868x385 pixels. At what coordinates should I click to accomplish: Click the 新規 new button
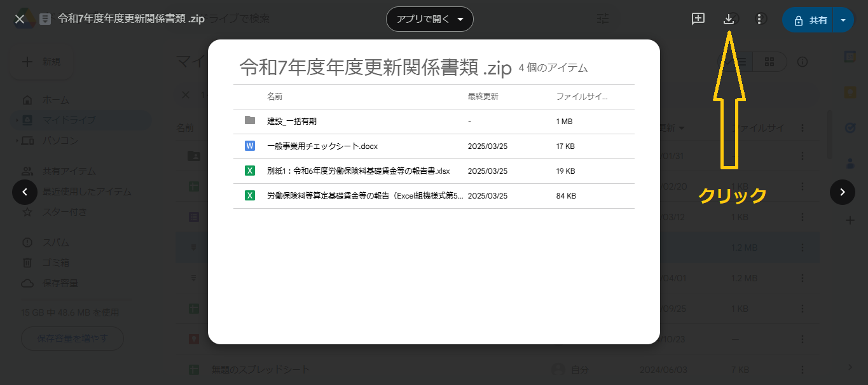click(x=41, y=62)
